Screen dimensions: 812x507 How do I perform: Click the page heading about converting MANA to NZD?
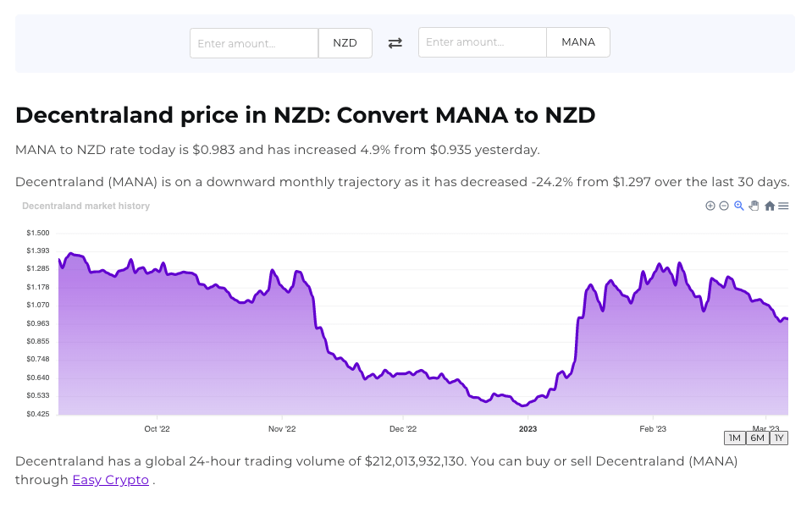[306, 115]
